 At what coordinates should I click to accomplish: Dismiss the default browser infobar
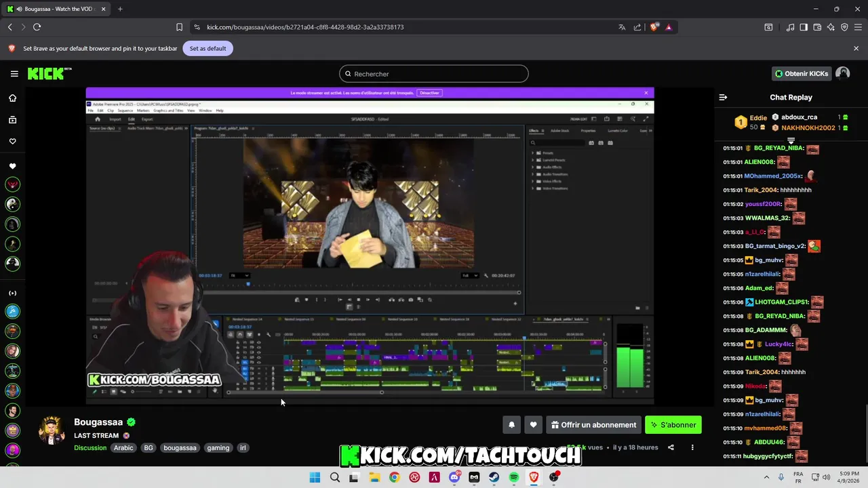pos(856,49)
